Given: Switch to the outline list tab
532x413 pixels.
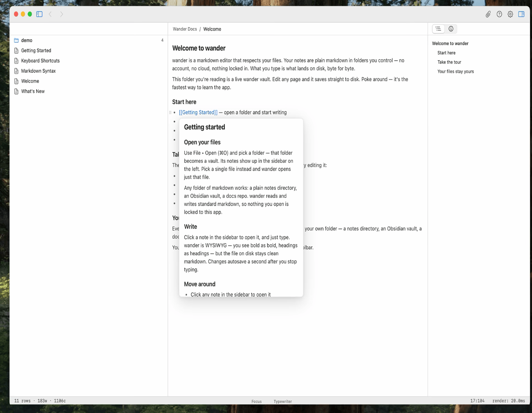Looking at the screenshot, I should click(438, 29).
